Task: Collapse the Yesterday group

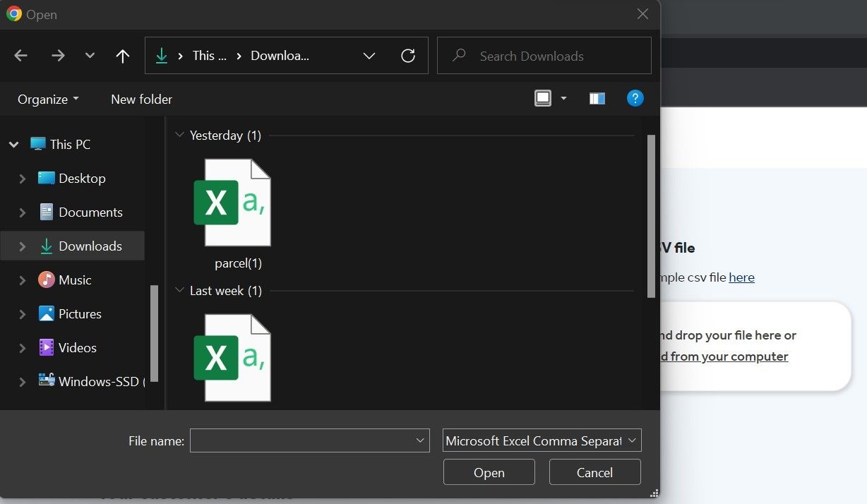Action: [x=180, y=136]
